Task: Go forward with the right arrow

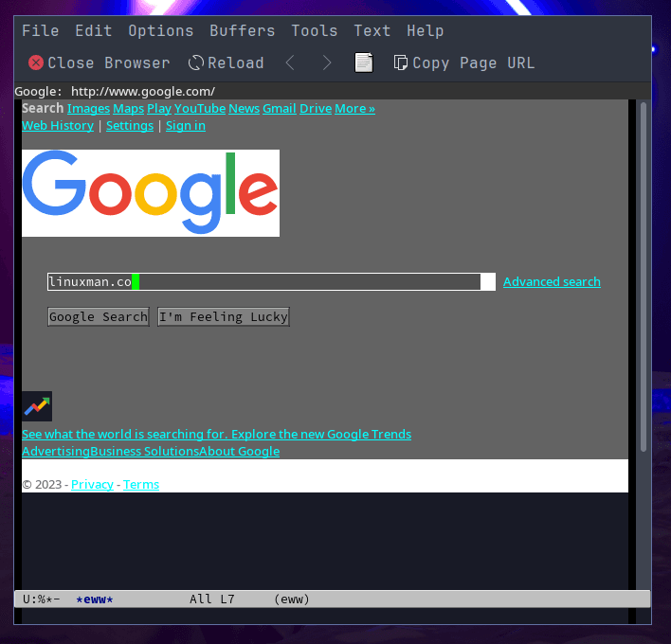Action: tap(327, 63)
